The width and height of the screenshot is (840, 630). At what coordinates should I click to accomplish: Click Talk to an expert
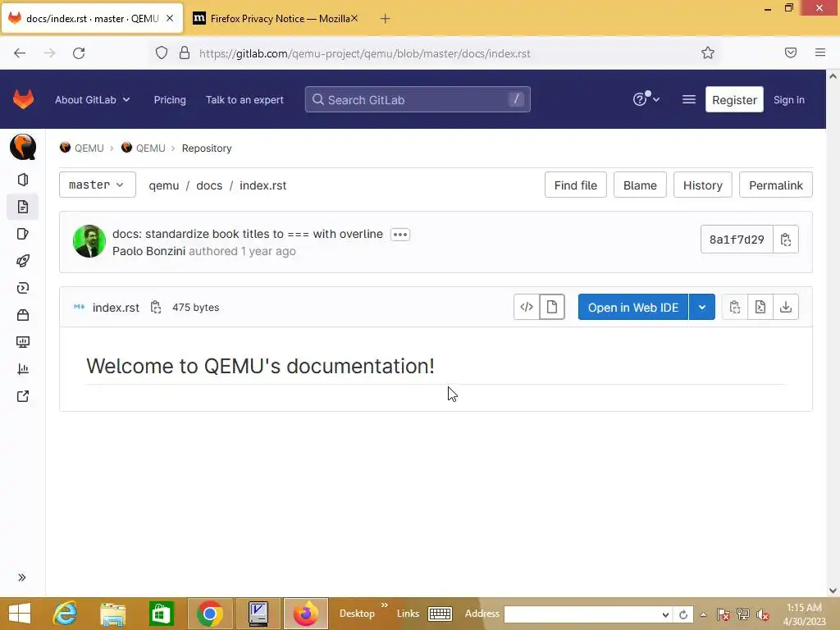click(244, 99)
